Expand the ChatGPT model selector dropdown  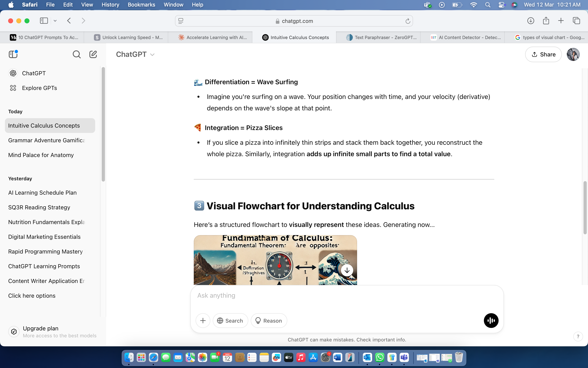click(x=135, y=54)
